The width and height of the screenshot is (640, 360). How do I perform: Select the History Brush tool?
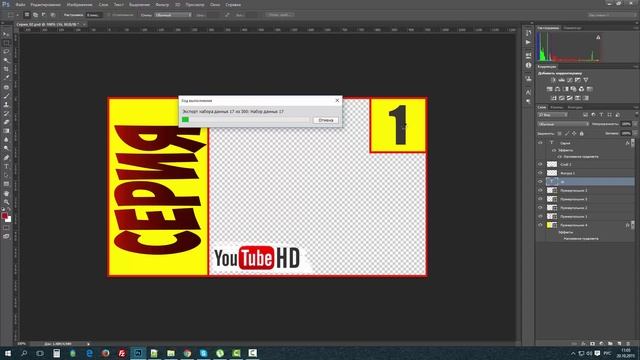[6, 113]
